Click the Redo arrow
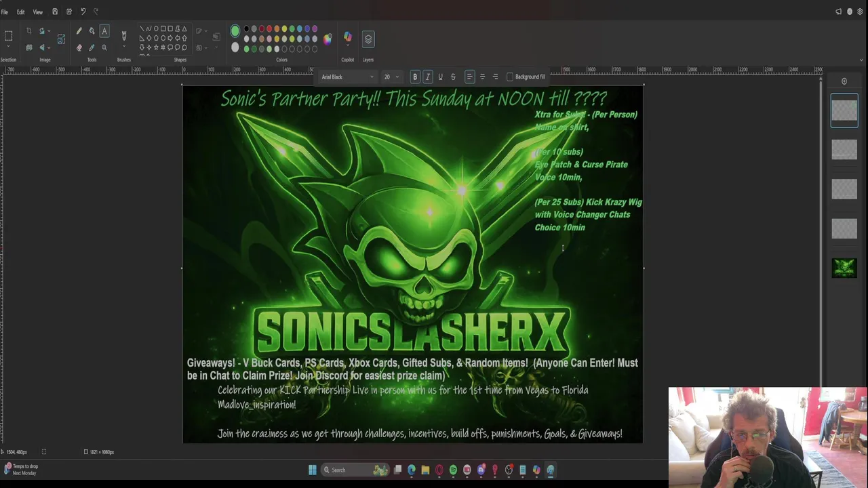 [x=96, y=12]
